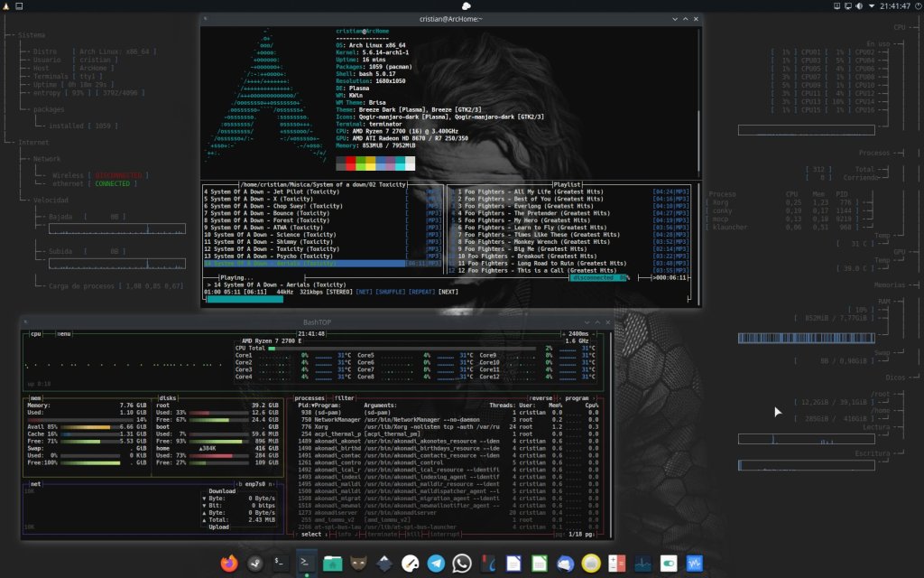
Task: Toggle REPEAT in the music player
Action: (x=419, y=293)
